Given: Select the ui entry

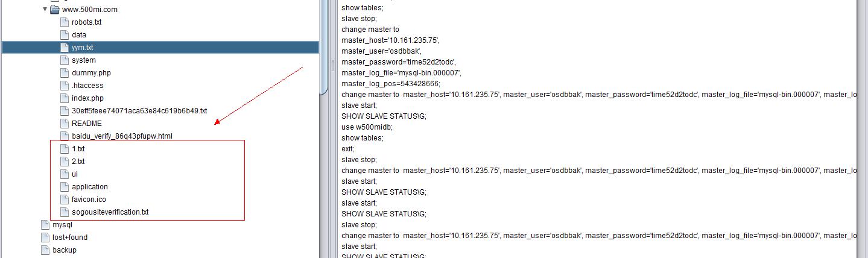Looking at the screenshot, I should 75,174.
